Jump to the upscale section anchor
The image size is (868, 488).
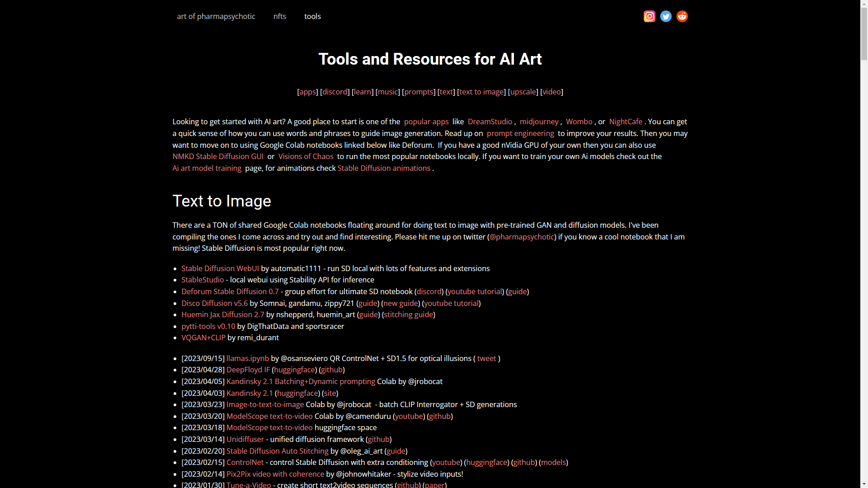[x=523, y=92]
